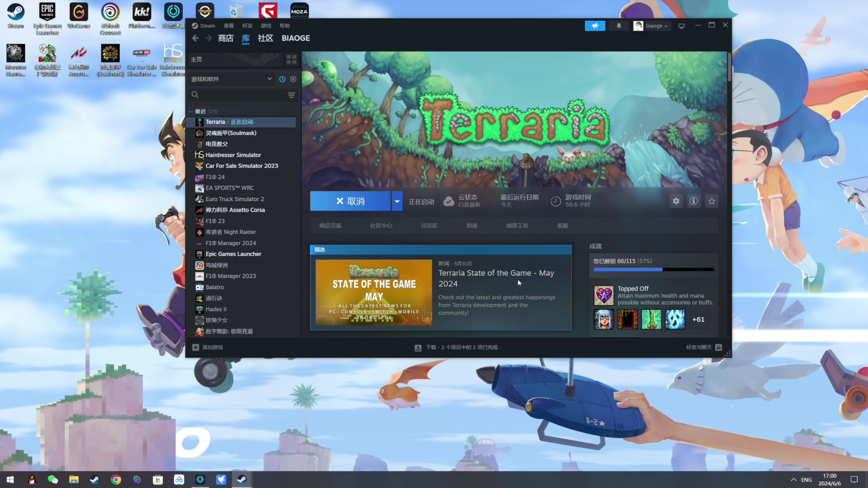Image resolution: width=868 pixels, height=488 pixels.
Task: Go to the store tab
Action: 225,38
